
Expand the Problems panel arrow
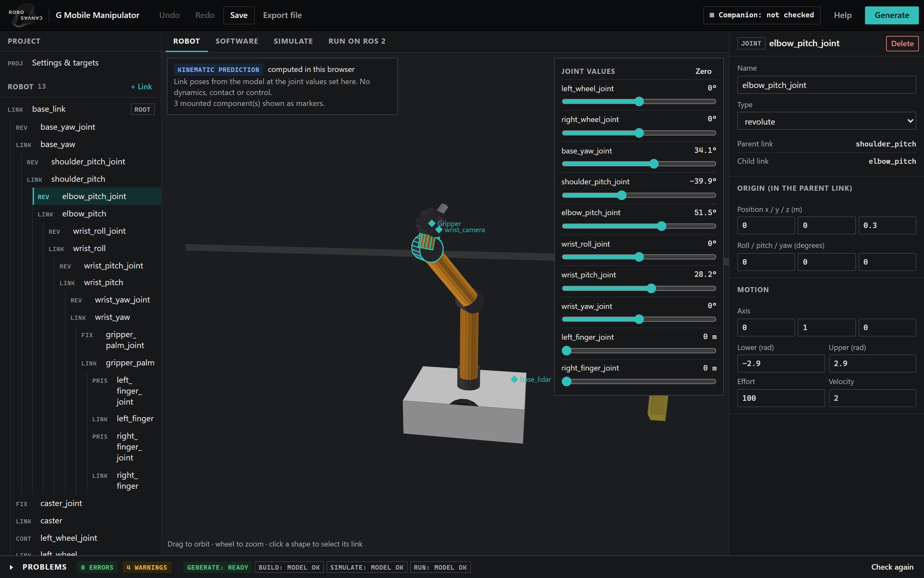[11, 567]
